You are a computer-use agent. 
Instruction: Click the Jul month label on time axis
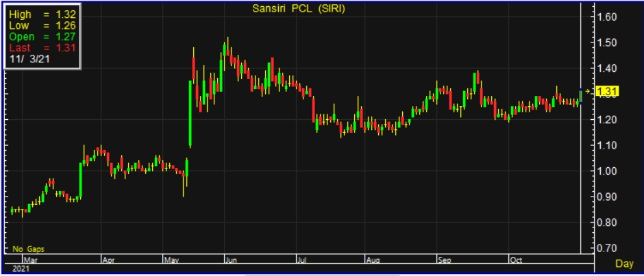303,260
